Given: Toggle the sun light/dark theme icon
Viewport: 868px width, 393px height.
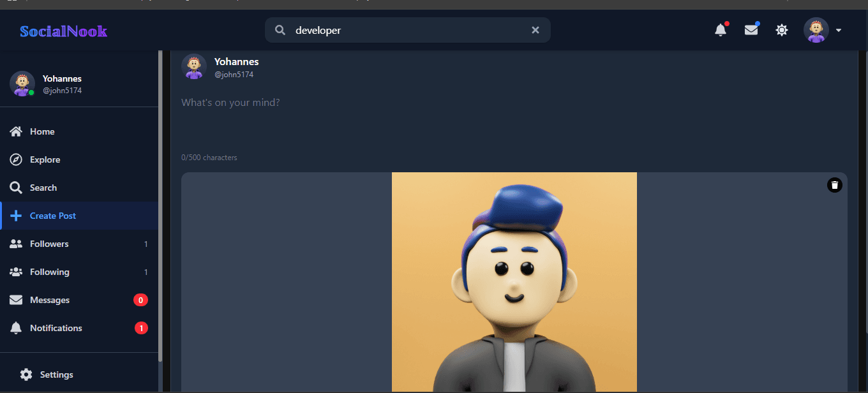Looking at the screenshot, I should 782,30.
